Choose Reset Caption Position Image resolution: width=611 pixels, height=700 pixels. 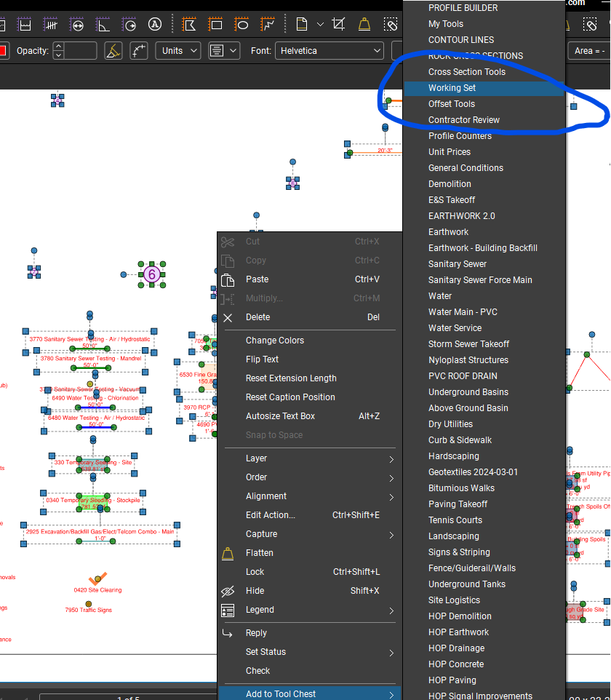[310, 397]
